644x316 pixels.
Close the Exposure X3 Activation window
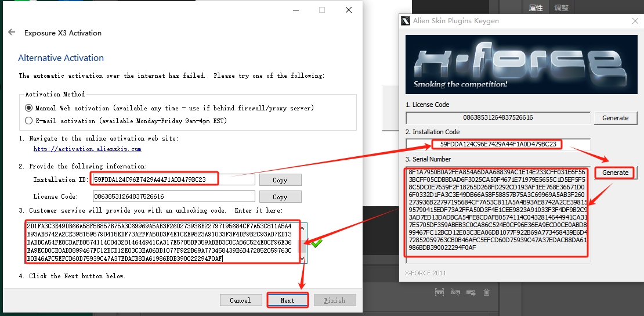coord(348,10)
